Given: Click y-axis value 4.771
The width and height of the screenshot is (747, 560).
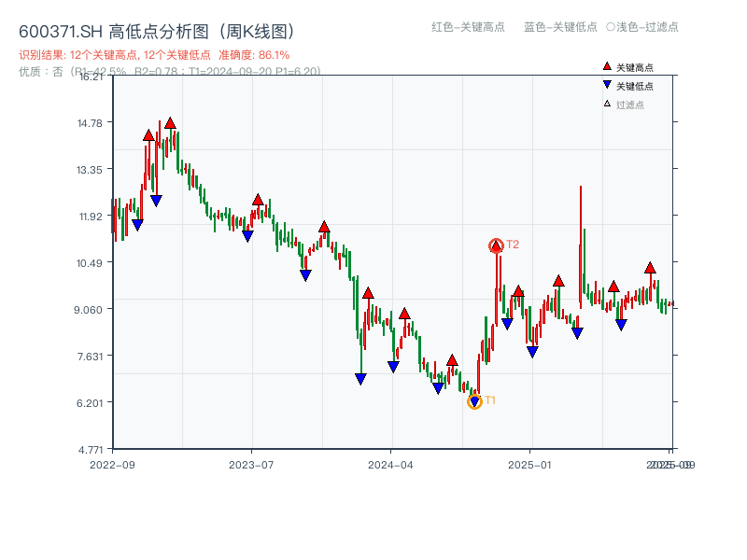Looking at the screenshot, I should pyautogui.click(x=91, y=450).
